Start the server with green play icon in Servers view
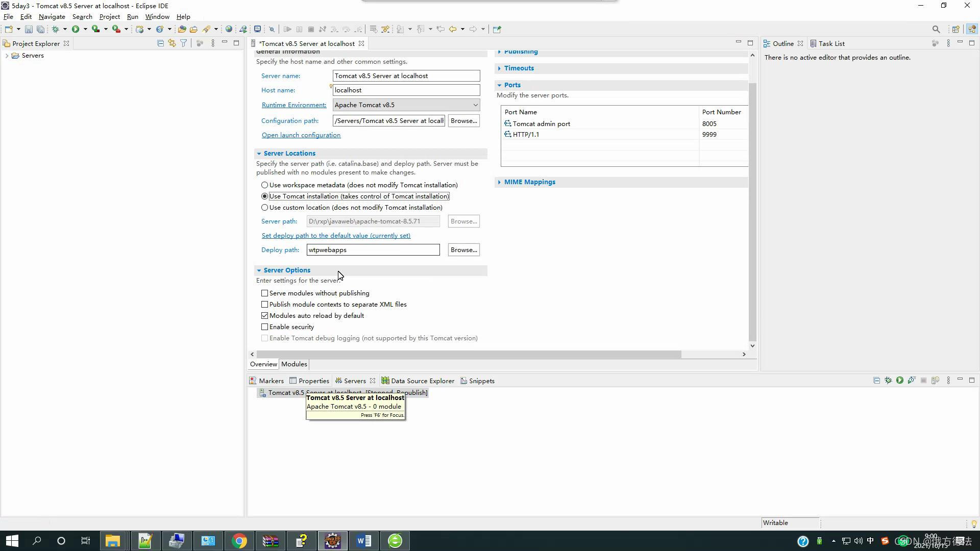 [900, 381]
